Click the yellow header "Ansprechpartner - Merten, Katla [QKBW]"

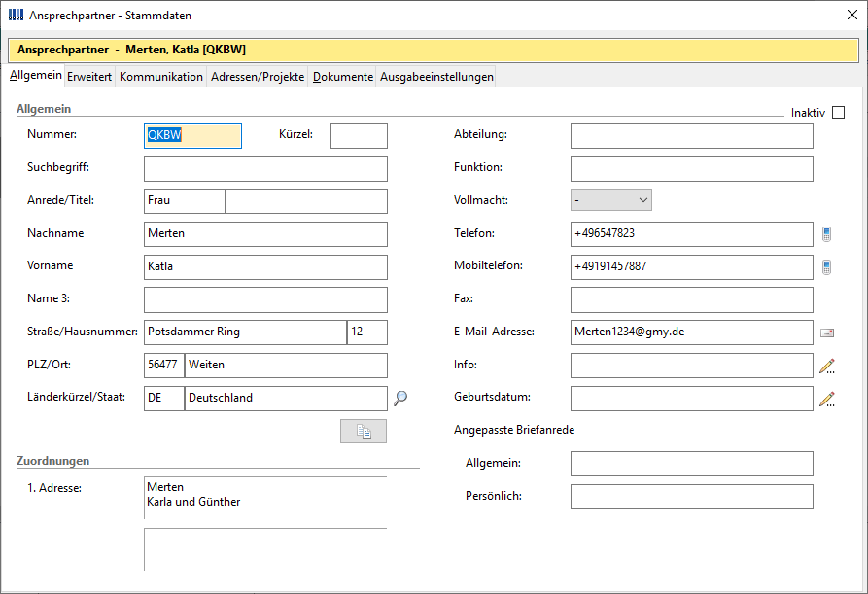click(x=434, y=50)
